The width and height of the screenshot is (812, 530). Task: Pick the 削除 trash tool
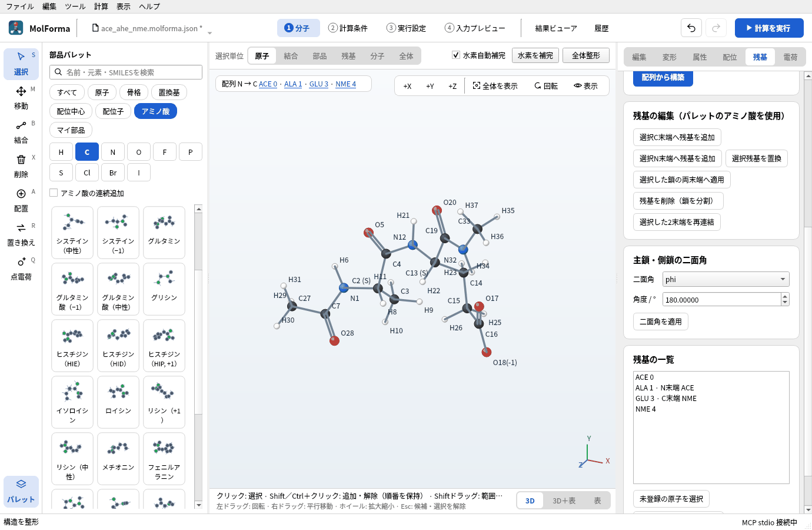tap(21, 166)
